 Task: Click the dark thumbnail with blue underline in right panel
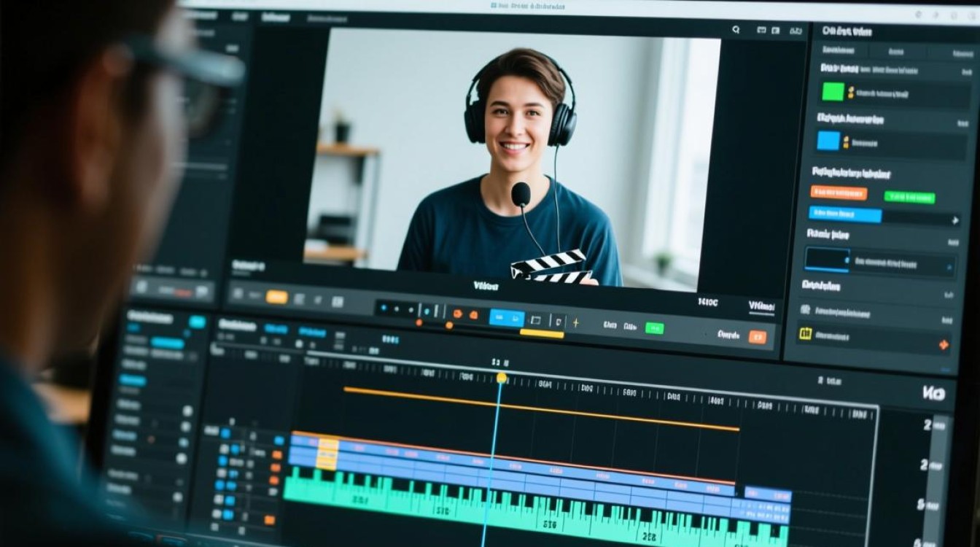click(827, 260)
